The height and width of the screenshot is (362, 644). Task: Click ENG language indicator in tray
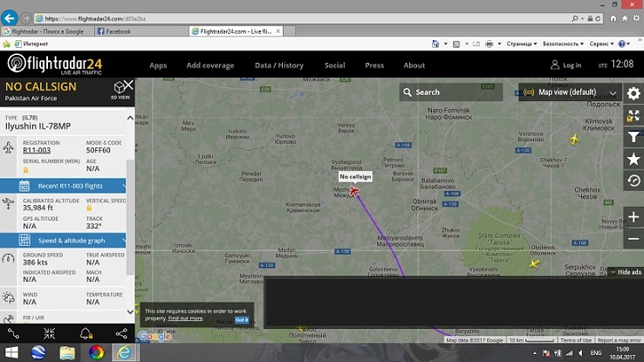click(596, 353)
